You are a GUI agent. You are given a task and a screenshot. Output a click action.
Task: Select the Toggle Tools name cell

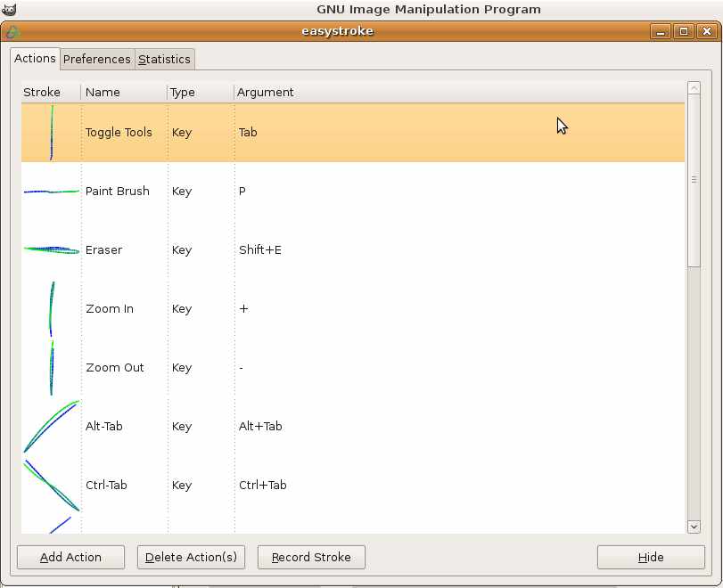coord(119,133)
